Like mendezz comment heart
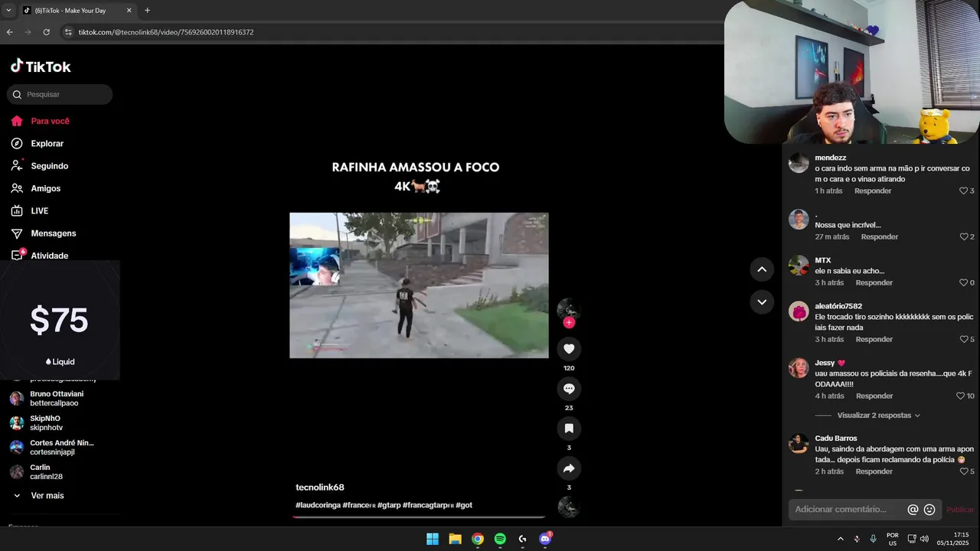980x551 pixels. coord(964,191)
